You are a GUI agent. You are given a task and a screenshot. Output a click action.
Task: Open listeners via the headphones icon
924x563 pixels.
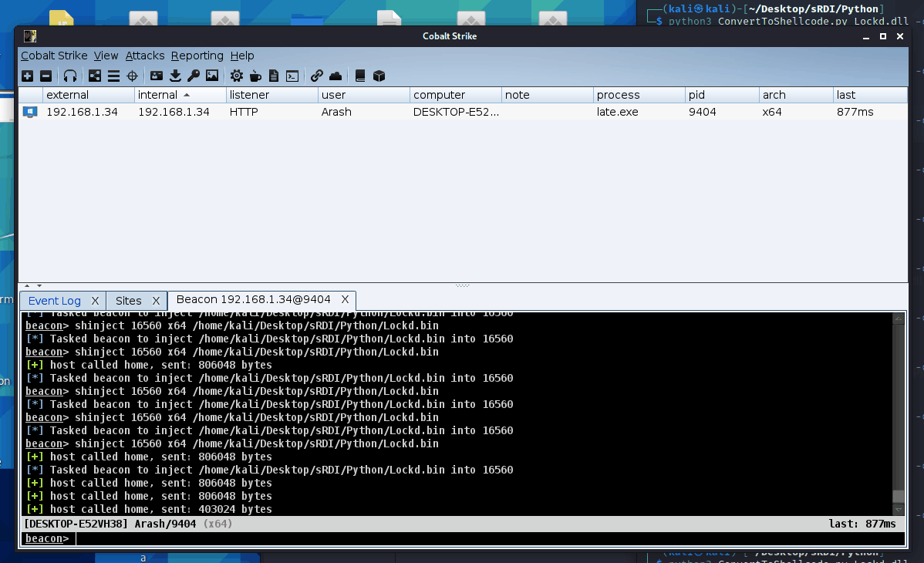pos(70,76)
